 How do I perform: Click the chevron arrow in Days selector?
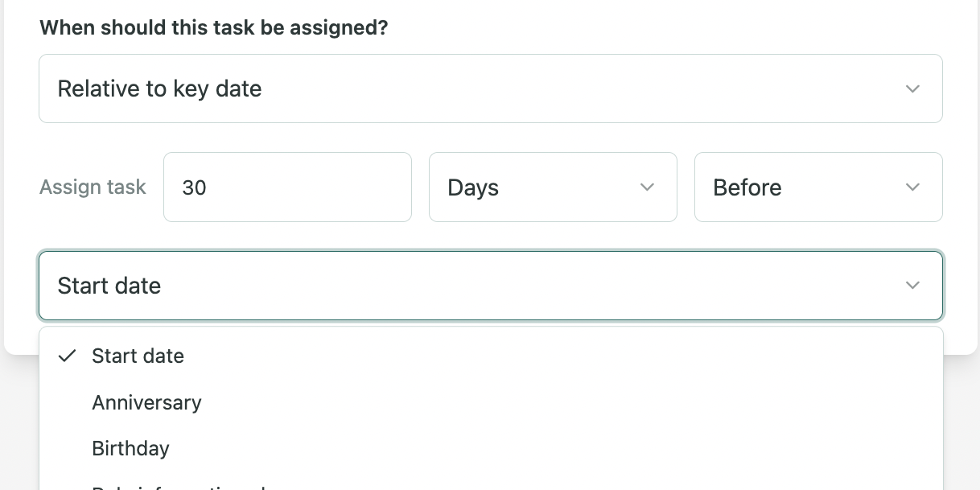tap(647, 187)
